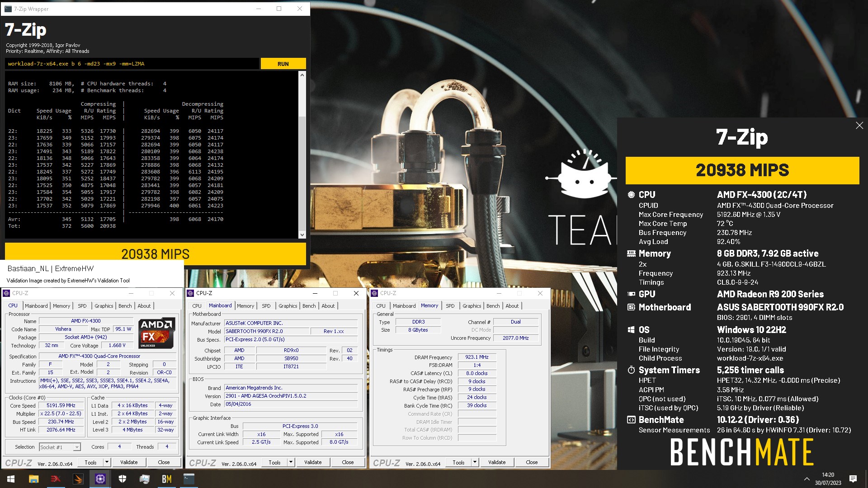This screenshot has width=868, height=488.
Task: Click the GPU section icon in BenchMate panel
Action: (631, 294)
